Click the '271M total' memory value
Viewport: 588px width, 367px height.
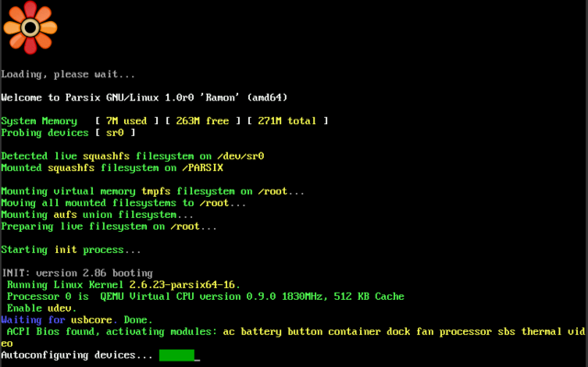(287, 120)
